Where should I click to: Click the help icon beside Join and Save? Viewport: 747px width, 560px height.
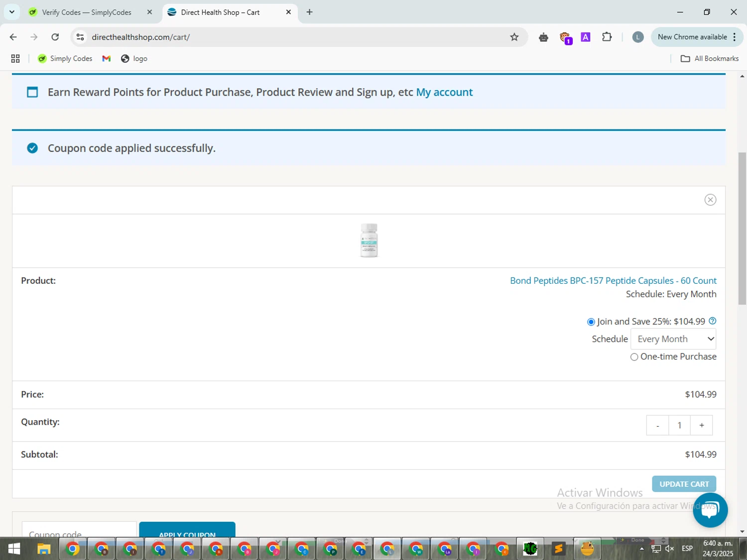coord(713,321)
